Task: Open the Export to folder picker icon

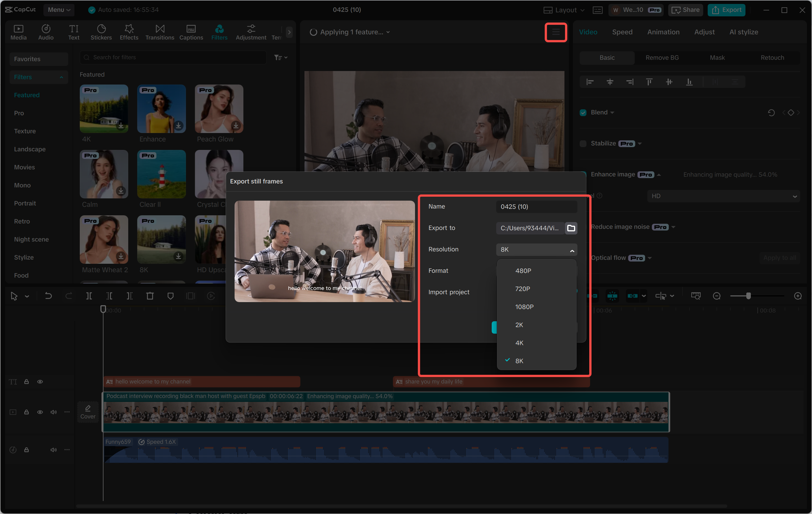Action: 571,228
